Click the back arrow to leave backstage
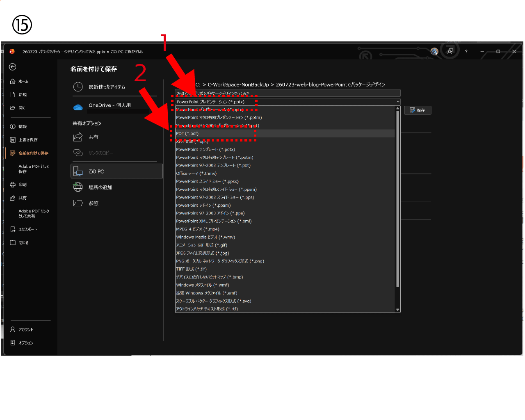Viewport: 525px width, 420px height. point(13,67)
